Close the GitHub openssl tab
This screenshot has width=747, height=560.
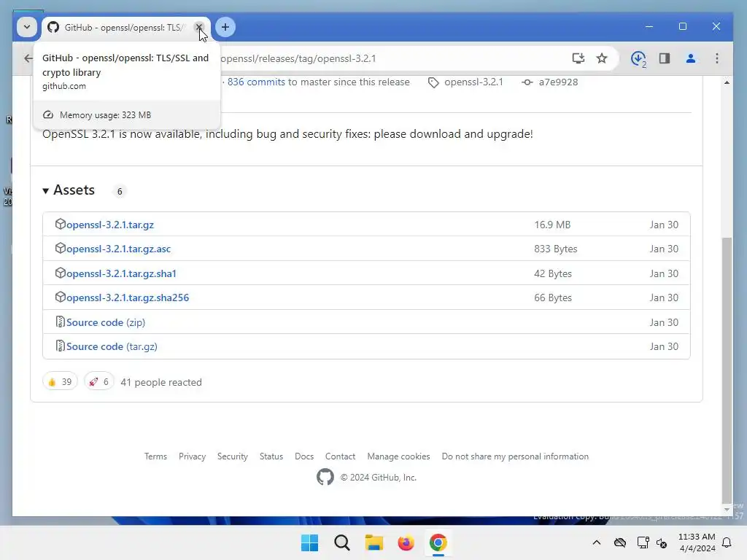point(199,27)
